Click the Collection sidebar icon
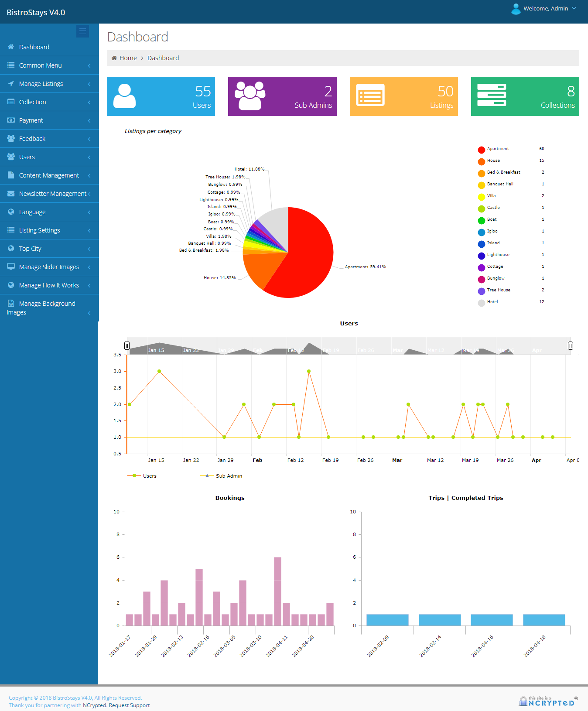This screenshot has height=711, width=588. [x=11, y=102]
